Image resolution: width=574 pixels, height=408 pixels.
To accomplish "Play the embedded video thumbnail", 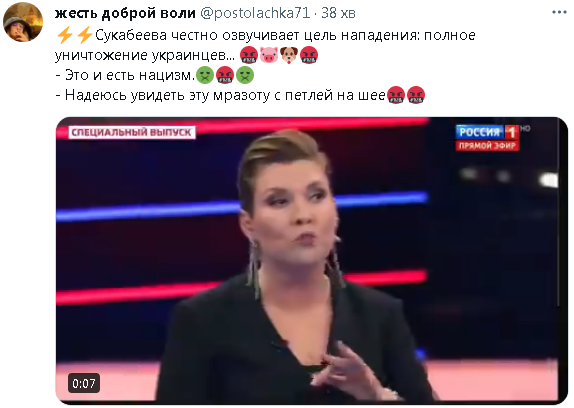I will coord(312,261).
